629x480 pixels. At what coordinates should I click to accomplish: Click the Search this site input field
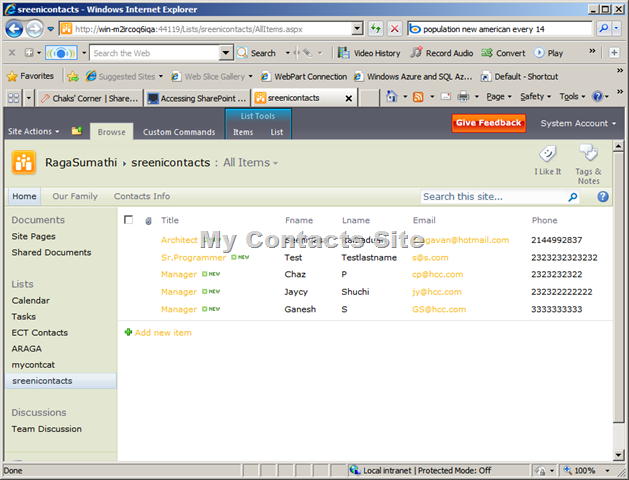(494, 197)
